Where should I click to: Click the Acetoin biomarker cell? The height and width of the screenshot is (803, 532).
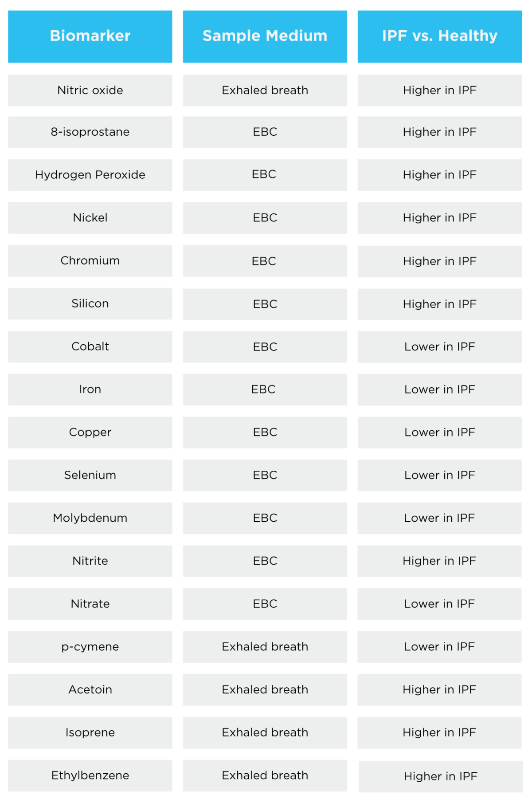coord(90,689)
